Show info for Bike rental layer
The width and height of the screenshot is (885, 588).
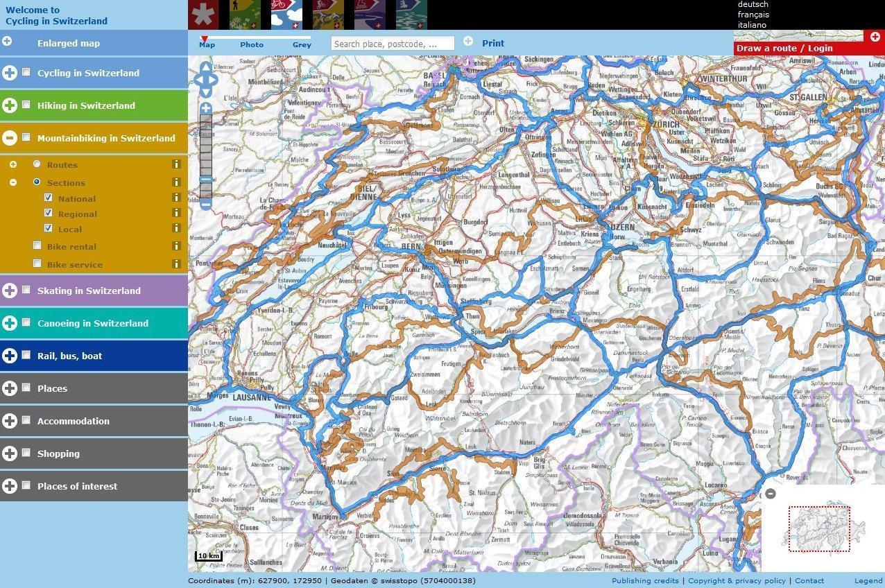pyautogui.click(x=176, y=246)
